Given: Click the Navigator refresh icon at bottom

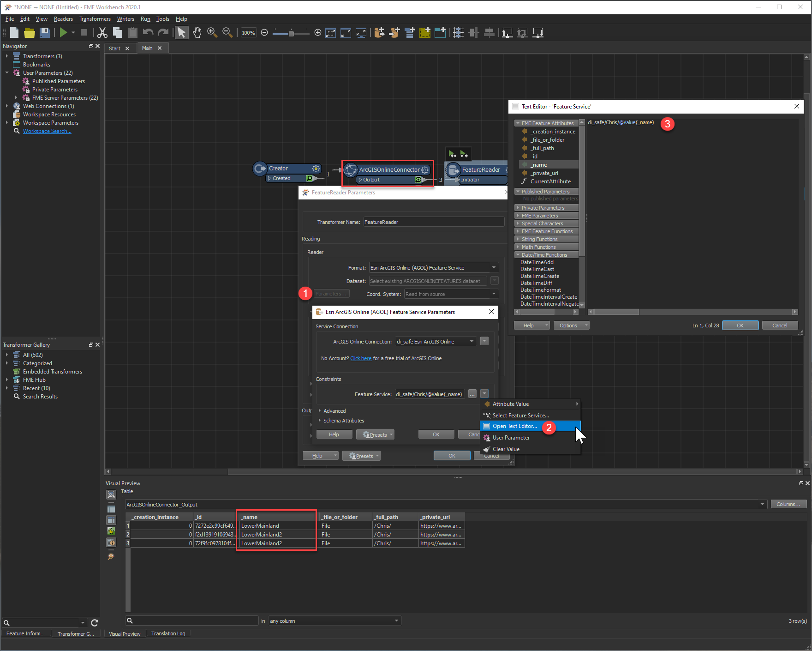Looking at the screenshot, I should click(x=95, y=622).
